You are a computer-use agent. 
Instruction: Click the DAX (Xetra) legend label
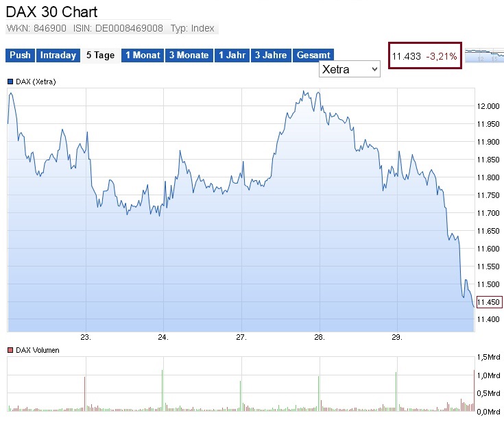pyautogui.click(x=36, y=82)
